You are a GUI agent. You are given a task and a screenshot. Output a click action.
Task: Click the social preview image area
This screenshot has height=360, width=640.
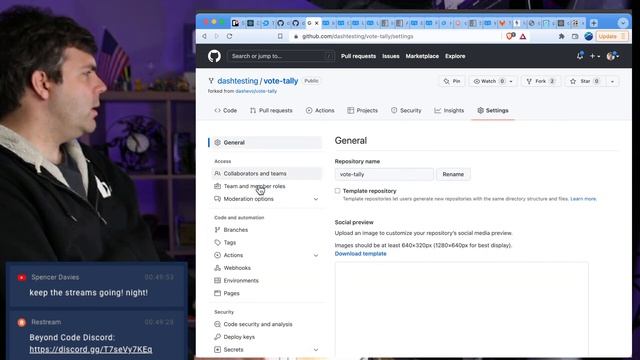coord(462,309)
